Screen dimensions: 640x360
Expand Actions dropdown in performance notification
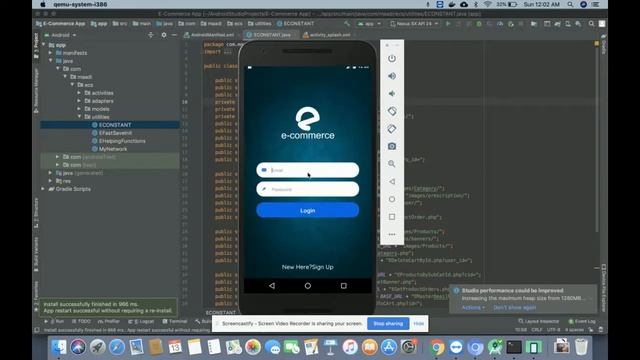[x=473, y=308]
